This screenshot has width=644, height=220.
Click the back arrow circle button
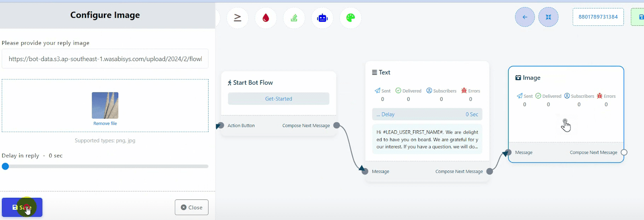tap(525, 17)
